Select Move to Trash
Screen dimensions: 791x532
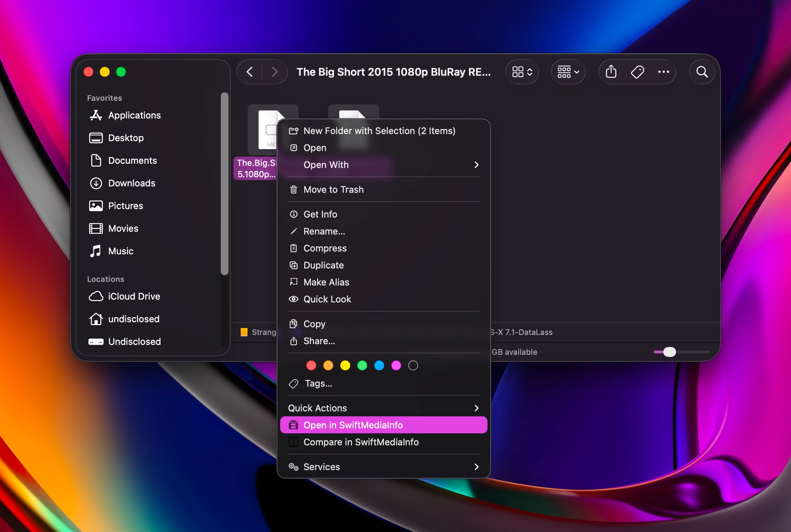384,190
